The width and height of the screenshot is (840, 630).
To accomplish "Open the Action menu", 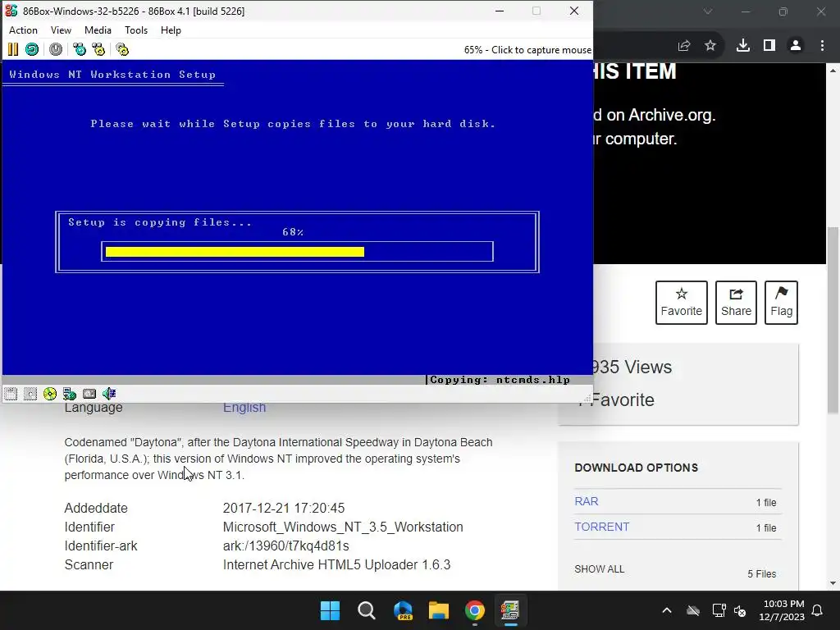I will tap(23, 30).
